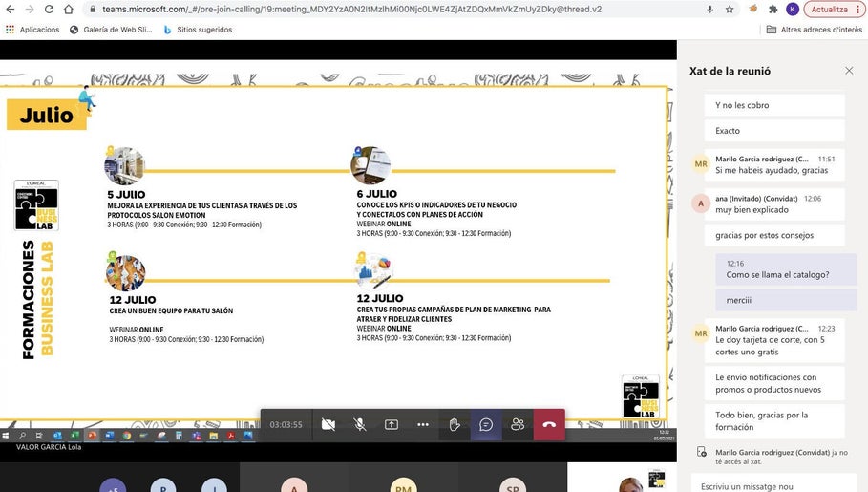
Task: Open the K profile avatar
Action: coord(793,9)
